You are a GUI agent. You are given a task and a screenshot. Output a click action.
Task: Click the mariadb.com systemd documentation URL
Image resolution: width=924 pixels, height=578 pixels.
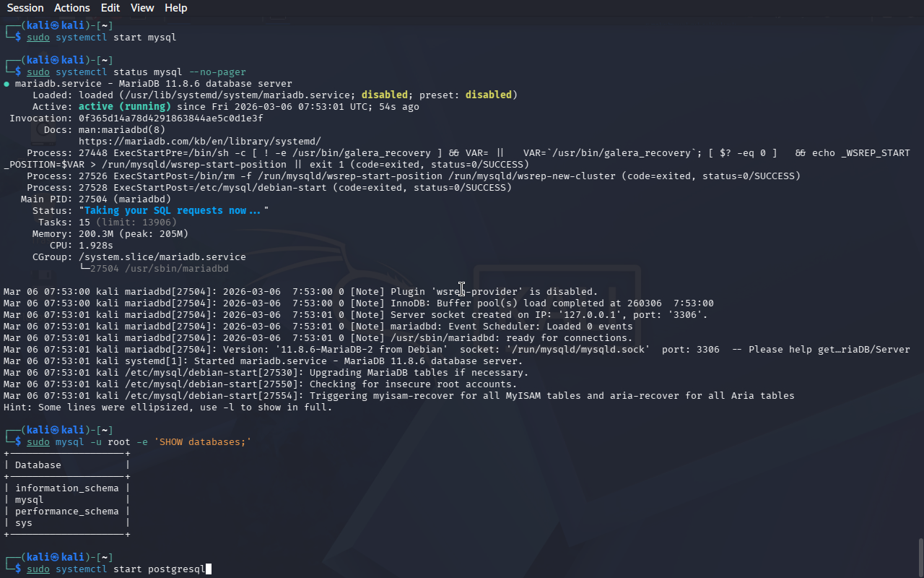click(199, 142)
